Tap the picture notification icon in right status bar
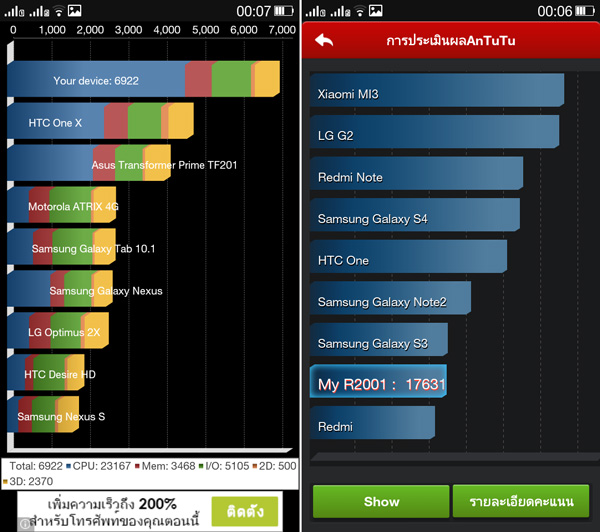Screen dimensions: 600x532 (376, 11)
